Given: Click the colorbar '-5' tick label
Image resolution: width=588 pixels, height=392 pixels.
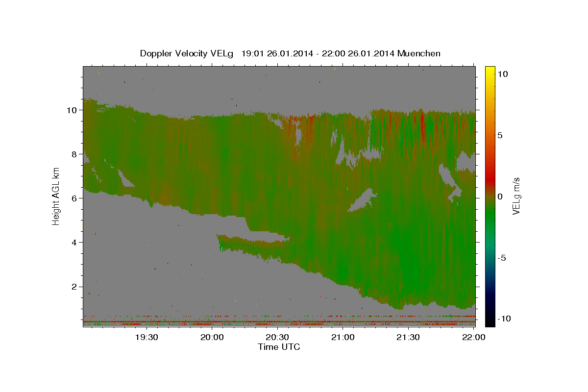Looking at the screenshot, I should pos(502,258).
